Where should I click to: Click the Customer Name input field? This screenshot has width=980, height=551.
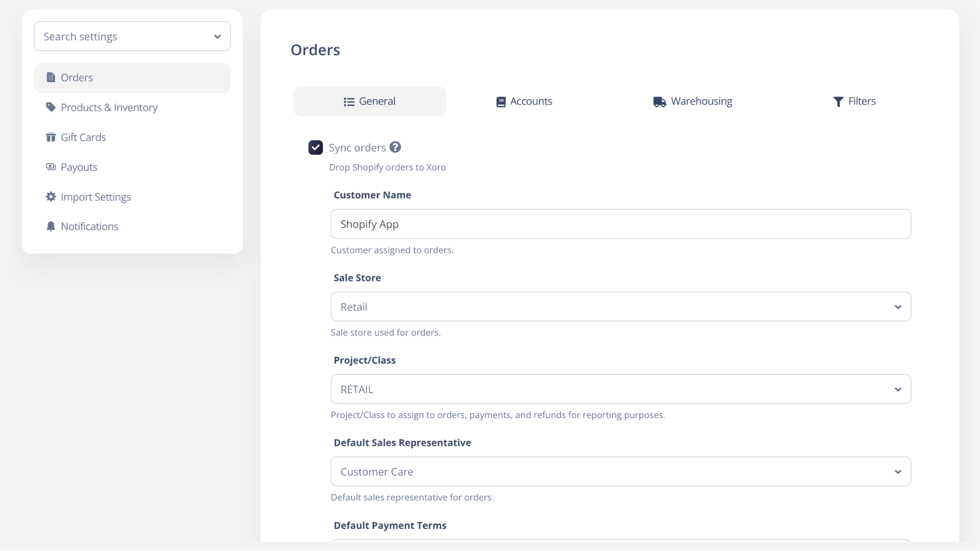coord(620,224)
